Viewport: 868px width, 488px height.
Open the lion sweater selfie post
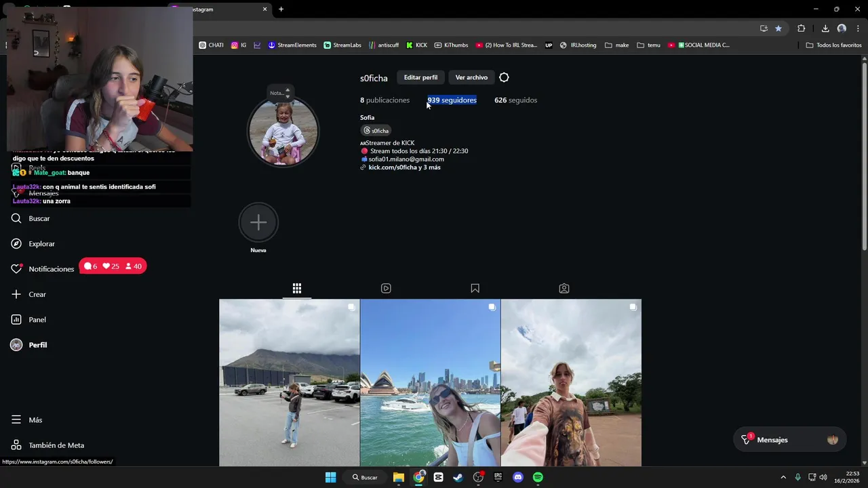(x=571, y=383)
